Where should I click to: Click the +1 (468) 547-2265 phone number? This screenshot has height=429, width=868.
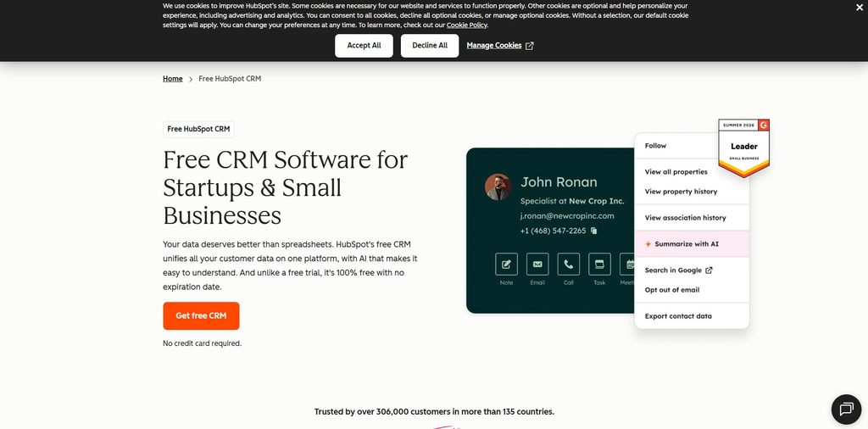point(553,231)
